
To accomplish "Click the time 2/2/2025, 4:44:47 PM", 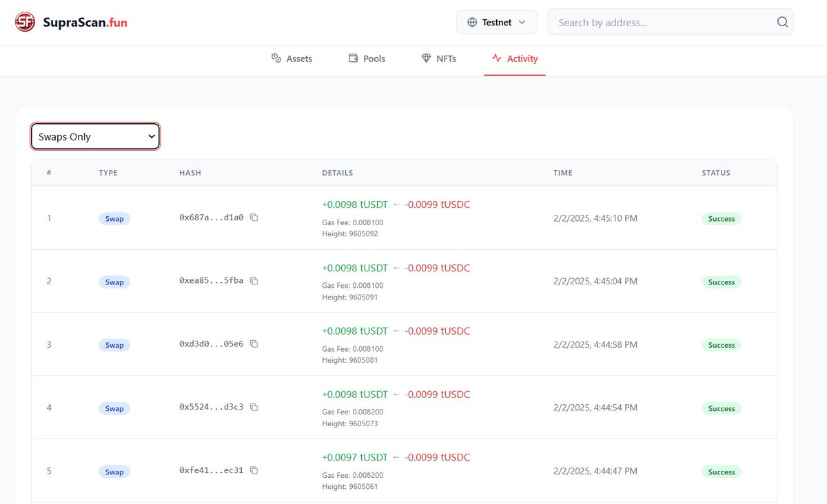I will tap(595, 471).
